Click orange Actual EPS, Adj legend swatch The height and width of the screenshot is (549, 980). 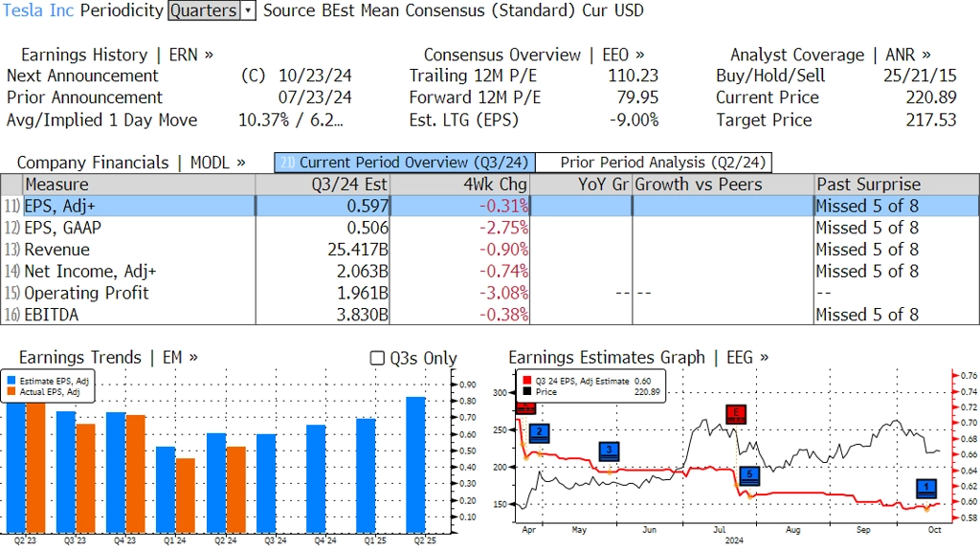[x=11, y=391]
